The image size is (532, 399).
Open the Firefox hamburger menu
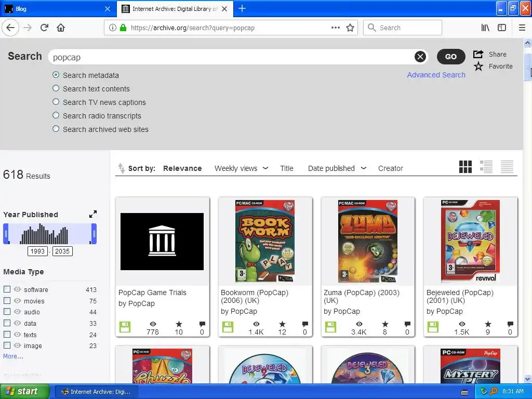[x=522, y=28]
